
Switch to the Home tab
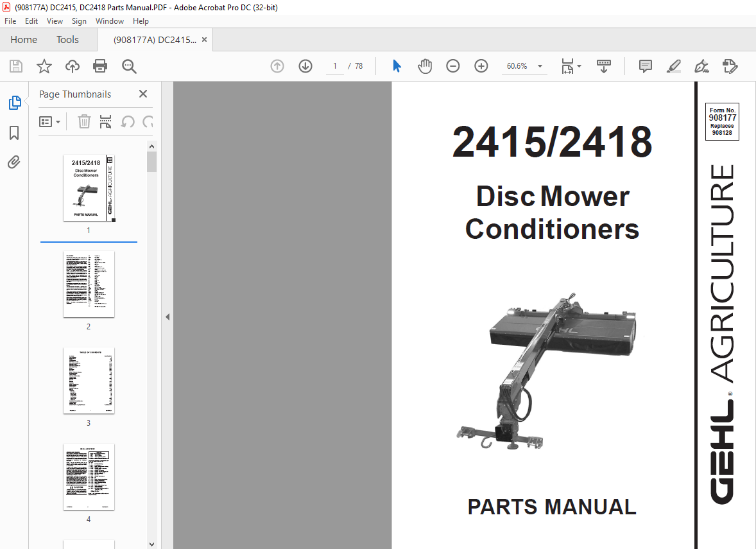click(x=24, y=40)
